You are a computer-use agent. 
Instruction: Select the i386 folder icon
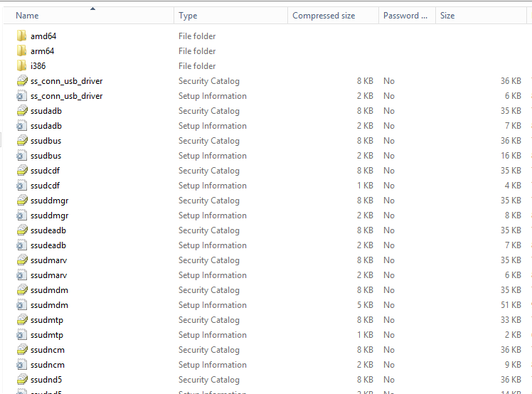click(x=21, y=66)
